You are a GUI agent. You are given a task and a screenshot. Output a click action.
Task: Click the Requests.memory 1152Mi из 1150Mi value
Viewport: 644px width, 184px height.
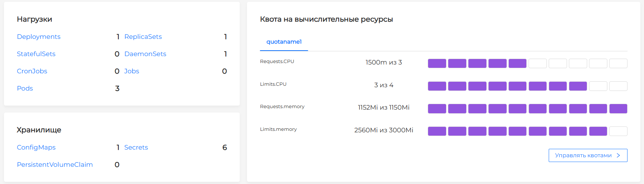(383, 107)
